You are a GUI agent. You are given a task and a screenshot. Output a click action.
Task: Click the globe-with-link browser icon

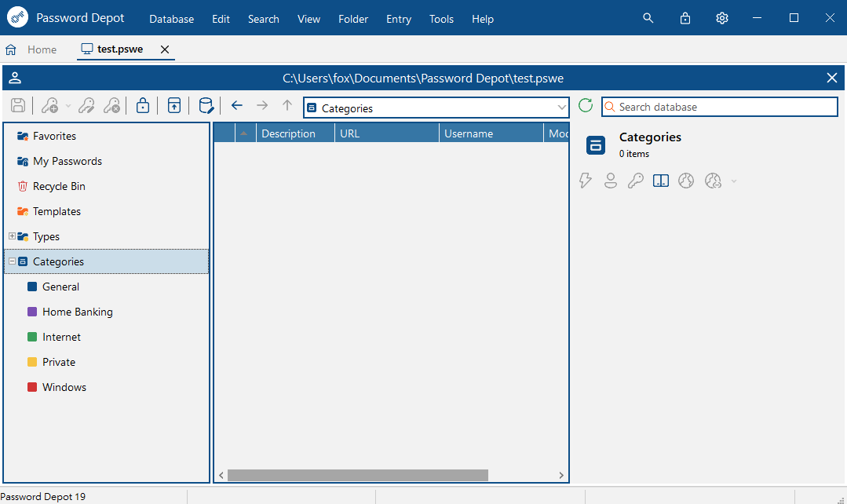713,181
